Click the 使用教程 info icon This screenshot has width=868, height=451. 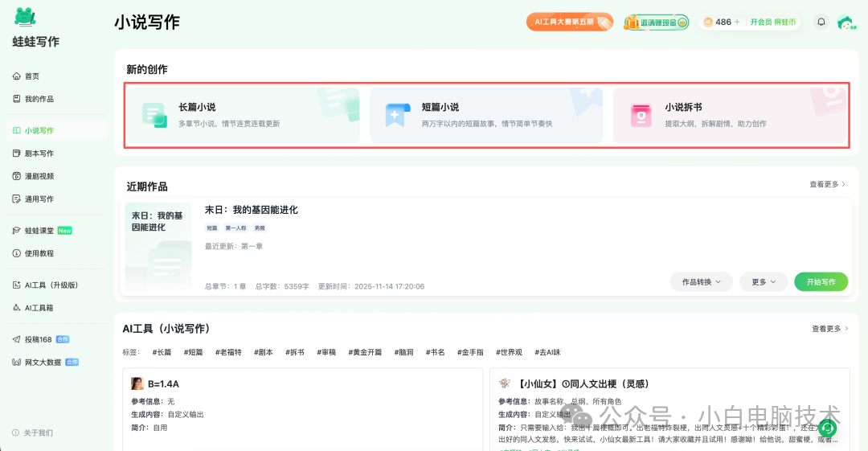coord(17,253)
